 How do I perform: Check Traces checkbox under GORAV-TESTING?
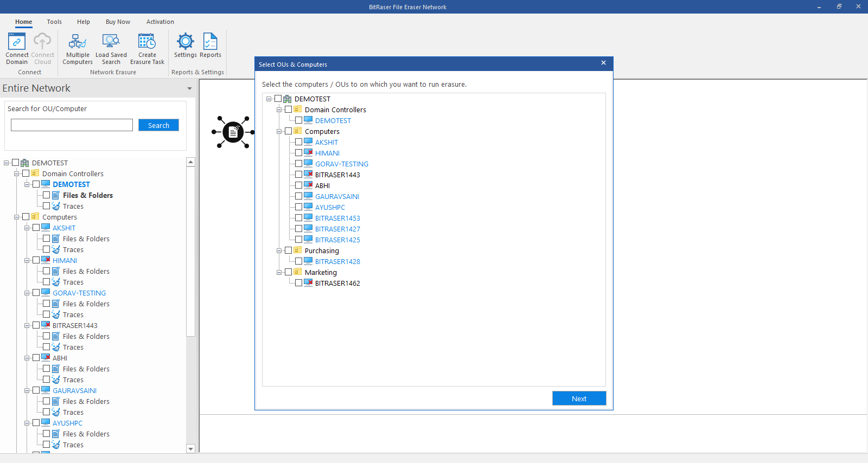point(46,314)
